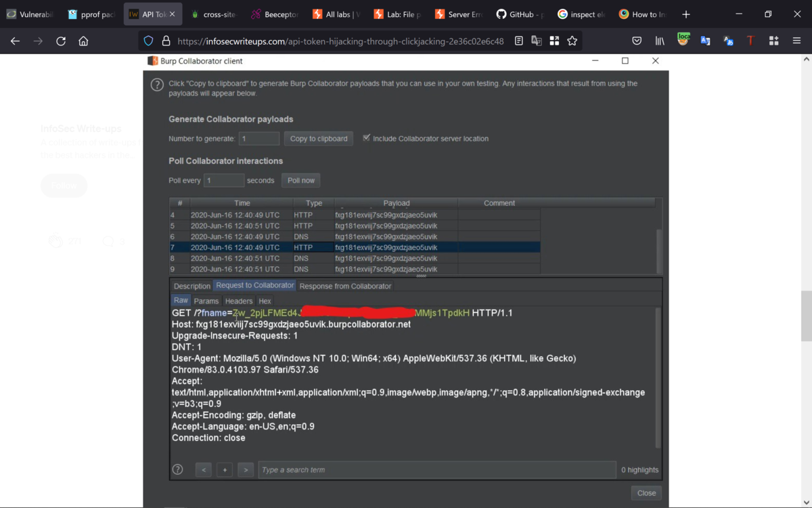Select the Params view tab
The image size is (812, 508).
(206, 301)
